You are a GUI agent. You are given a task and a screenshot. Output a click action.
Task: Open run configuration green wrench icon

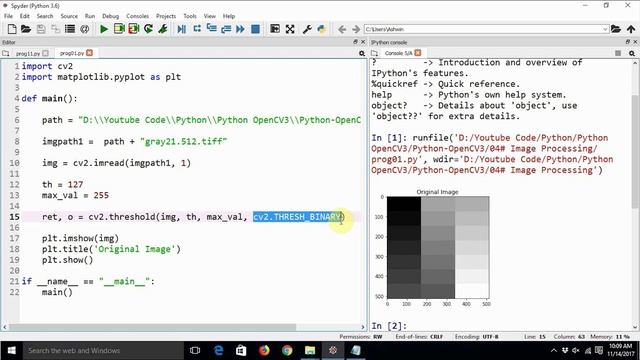tap(163, 29)
